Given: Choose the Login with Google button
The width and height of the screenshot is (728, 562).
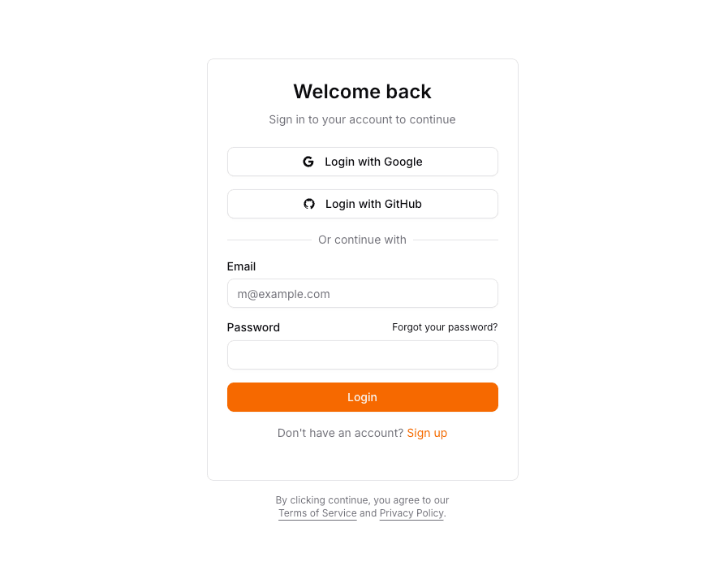Looking at the screenshot, I should click(363, 162).
